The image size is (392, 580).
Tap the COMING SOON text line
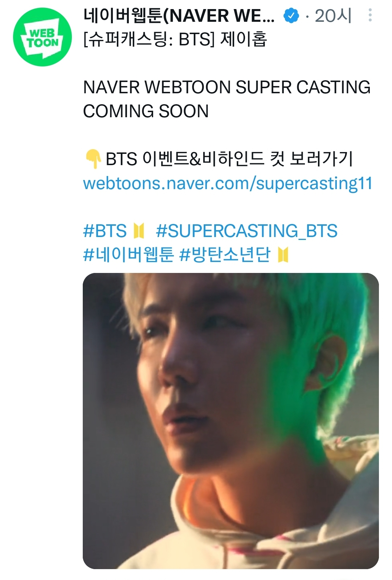[x=146, y=111]
